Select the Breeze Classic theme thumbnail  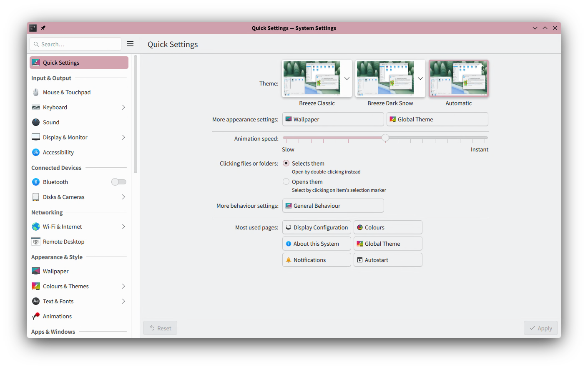(x=312, y=78)
